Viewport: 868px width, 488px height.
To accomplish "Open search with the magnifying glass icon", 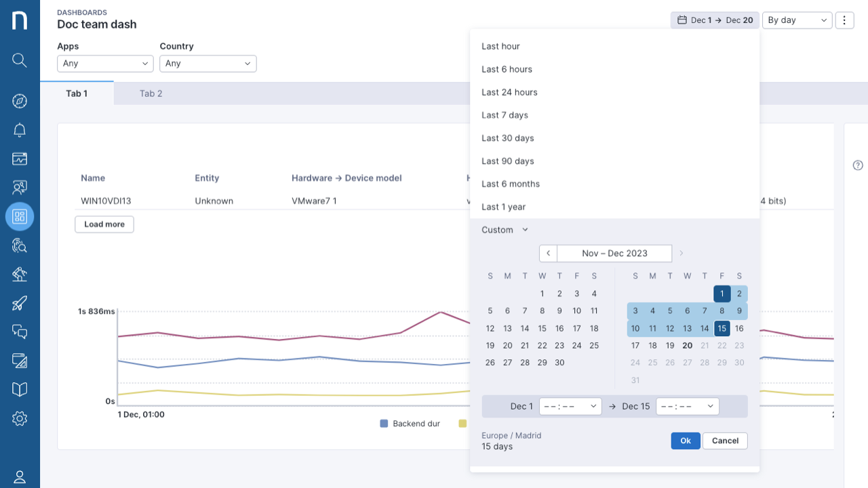I will 20,60.
